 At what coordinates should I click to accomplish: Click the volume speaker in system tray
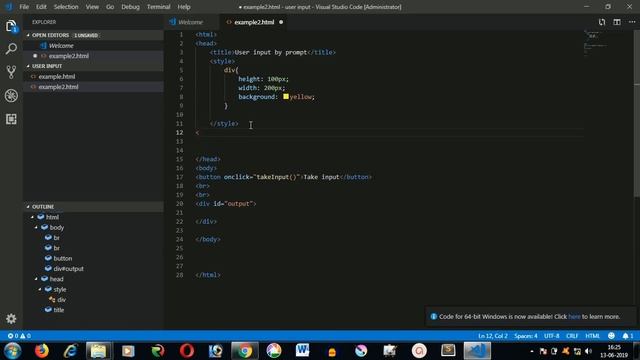[588, 351]
